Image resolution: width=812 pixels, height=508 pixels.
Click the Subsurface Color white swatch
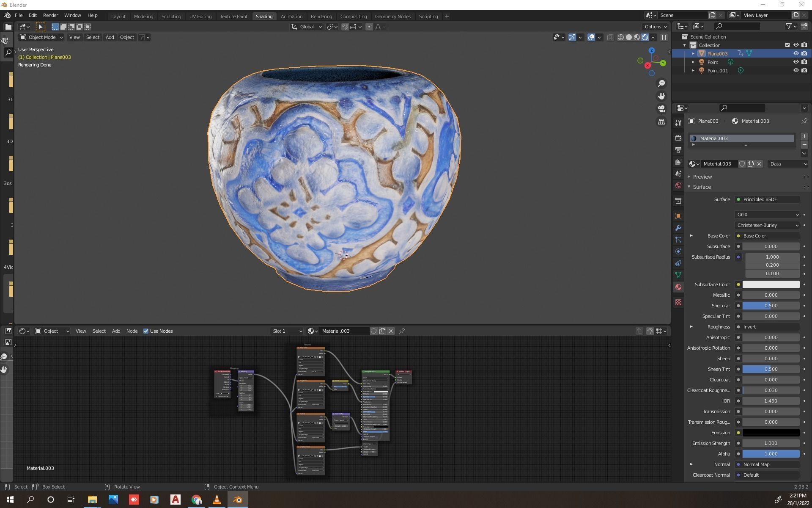point(771,284)
